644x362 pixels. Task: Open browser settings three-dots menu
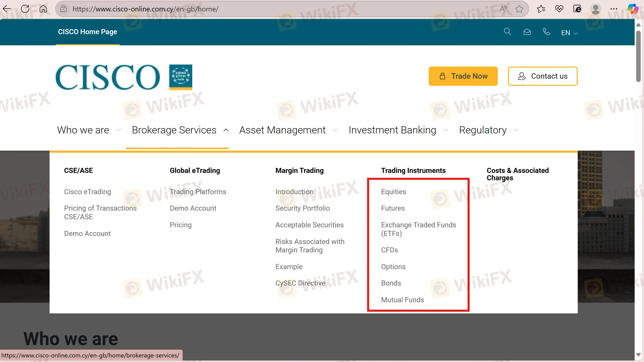click(614, 9)
